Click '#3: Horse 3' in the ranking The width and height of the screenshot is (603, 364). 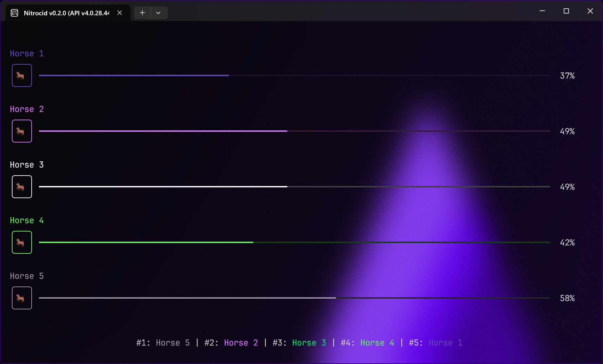[x=299, y=343]
